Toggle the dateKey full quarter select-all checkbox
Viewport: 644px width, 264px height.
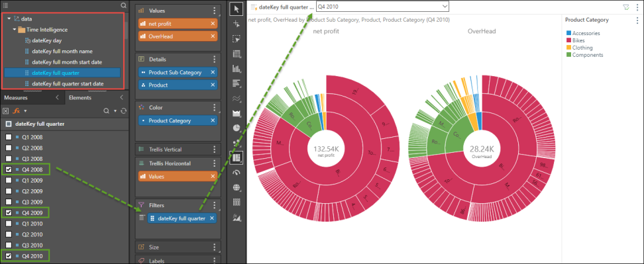point(8,124)
